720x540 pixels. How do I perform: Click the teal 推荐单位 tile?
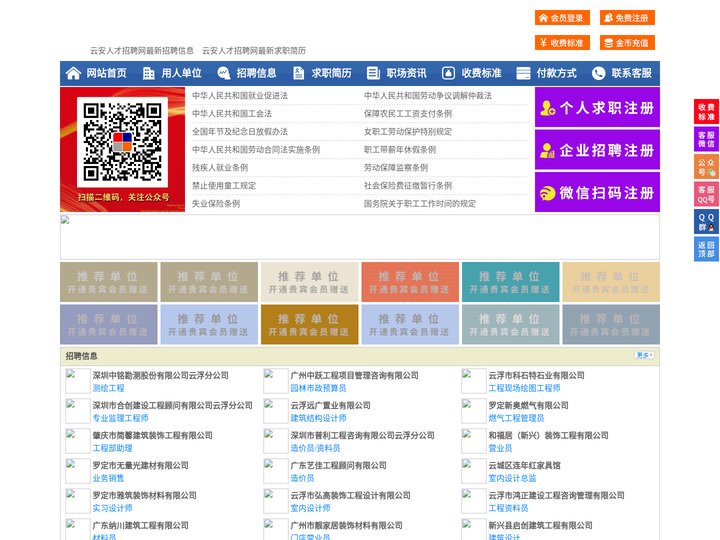pos(510,282)
